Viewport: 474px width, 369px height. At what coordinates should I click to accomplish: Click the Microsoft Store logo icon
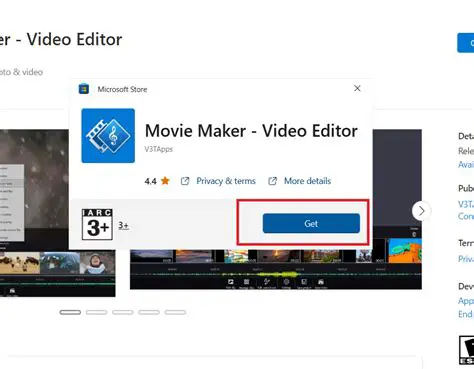[x=84, y=89]
